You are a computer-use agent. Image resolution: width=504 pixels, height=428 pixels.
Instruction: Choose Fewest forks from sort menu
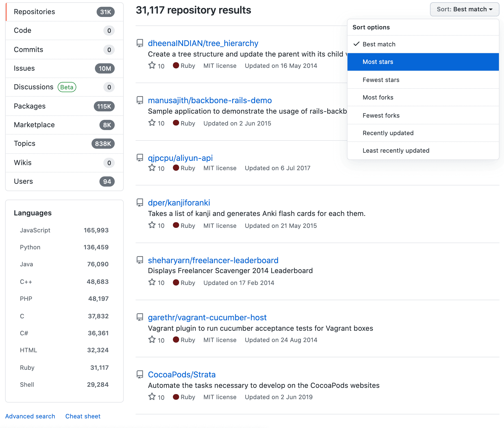381,115
